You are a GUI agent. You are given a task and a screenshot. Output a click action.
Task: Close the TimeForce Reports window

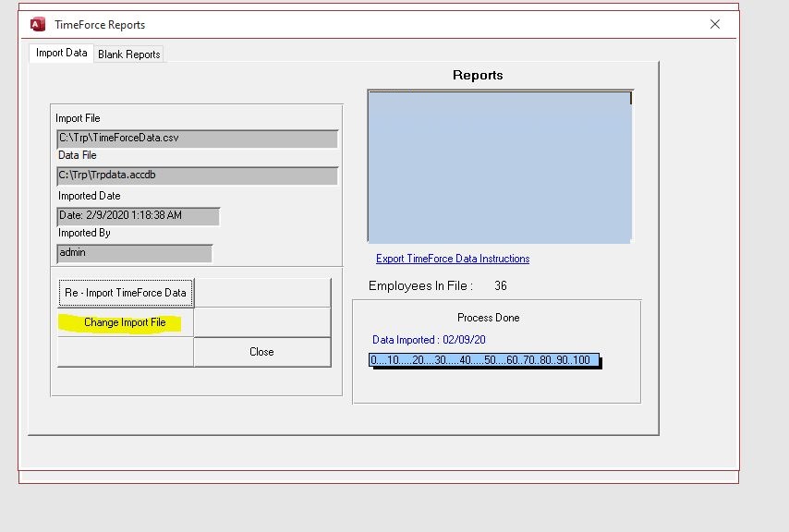pyautogui.click(x=715, y=24)
